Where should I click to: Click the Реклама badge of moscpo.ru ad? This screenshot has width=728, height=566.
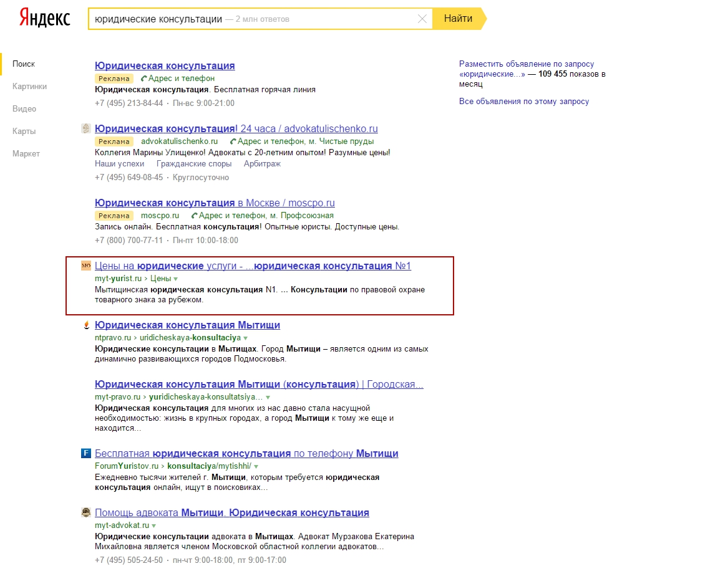[x=114, y=216]
